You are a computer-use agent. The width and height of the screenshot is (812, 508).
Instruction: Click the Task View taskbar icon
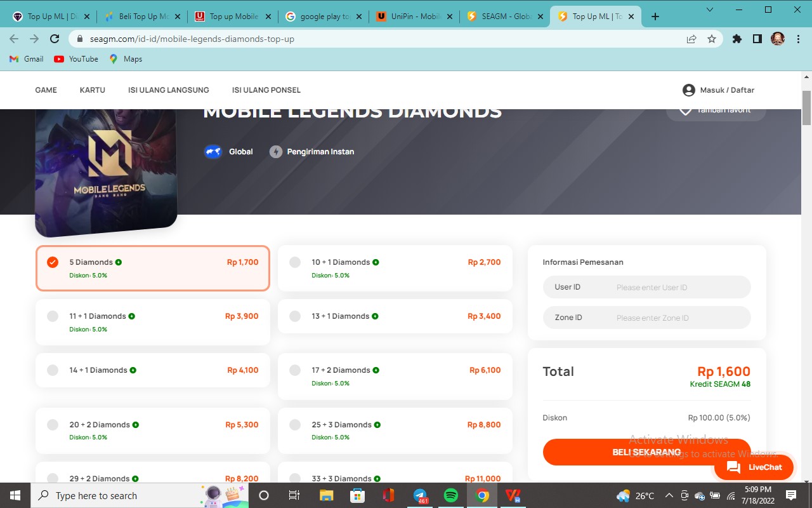[294, 495]
